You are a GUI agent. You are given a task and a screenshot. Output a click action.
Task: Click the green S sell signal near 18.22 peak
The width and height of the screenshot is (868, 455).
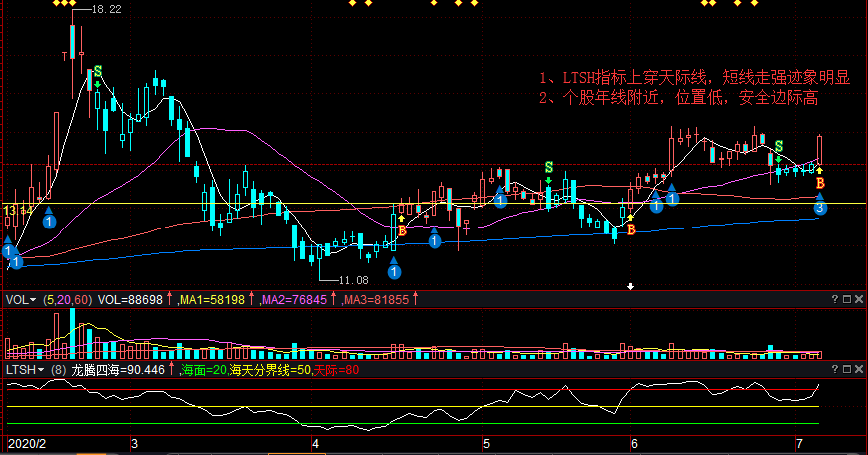(97, 73)
